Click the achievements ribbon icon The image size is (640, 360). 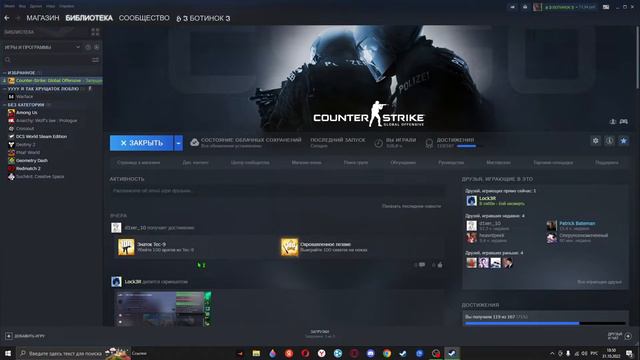tap(429, 143)
